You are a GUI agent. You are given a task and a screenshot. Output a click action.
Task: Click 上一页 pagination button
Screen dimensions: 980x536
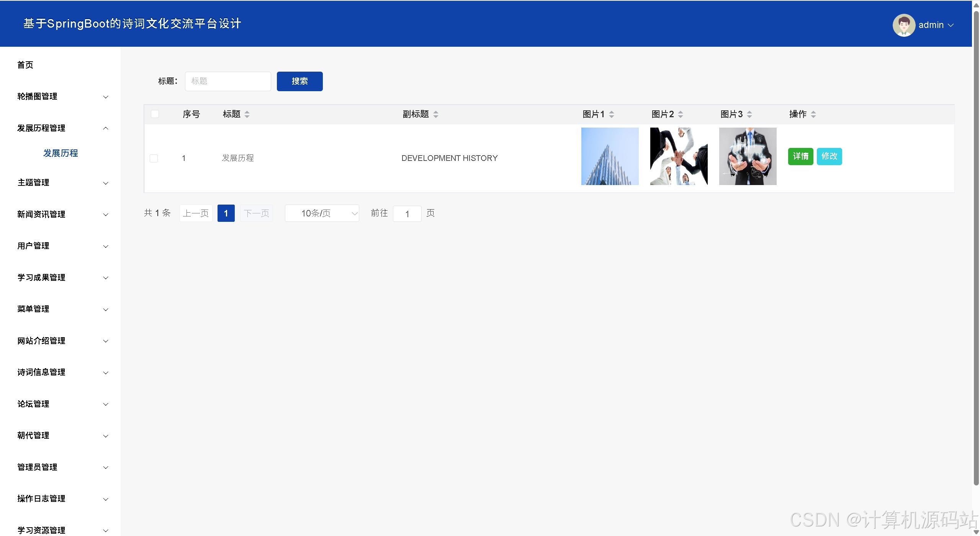(x=196, y=213)
